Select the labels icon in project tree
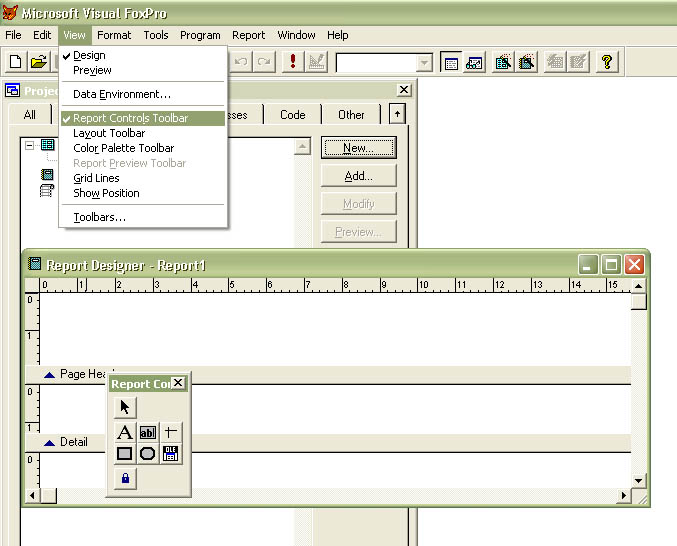Image resolution: width=677 pixels, height=546 pixels. (47, 190)
